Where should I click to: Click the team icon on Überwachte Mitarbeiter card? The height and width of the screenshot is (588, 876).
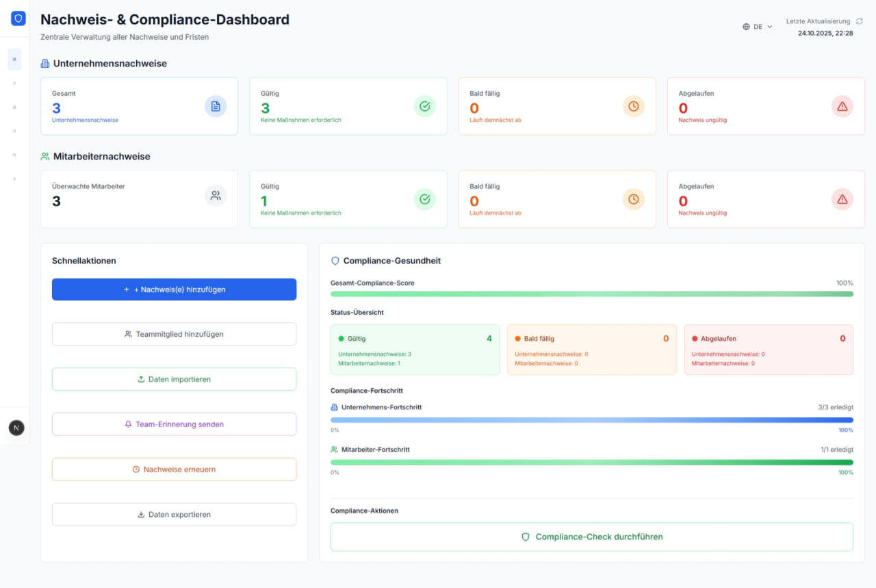(x=216, y=195)
